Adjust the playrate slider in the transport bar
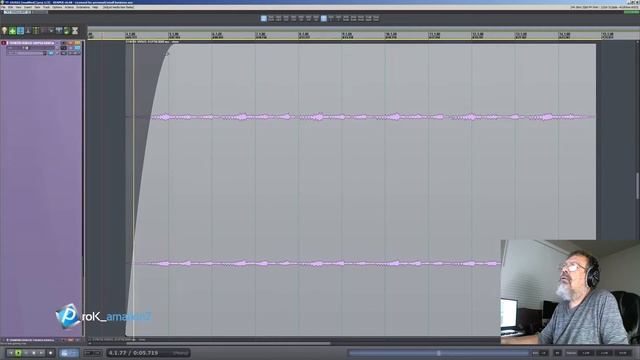The height and width of the screenshot is (360, 640). click(439, 353)
